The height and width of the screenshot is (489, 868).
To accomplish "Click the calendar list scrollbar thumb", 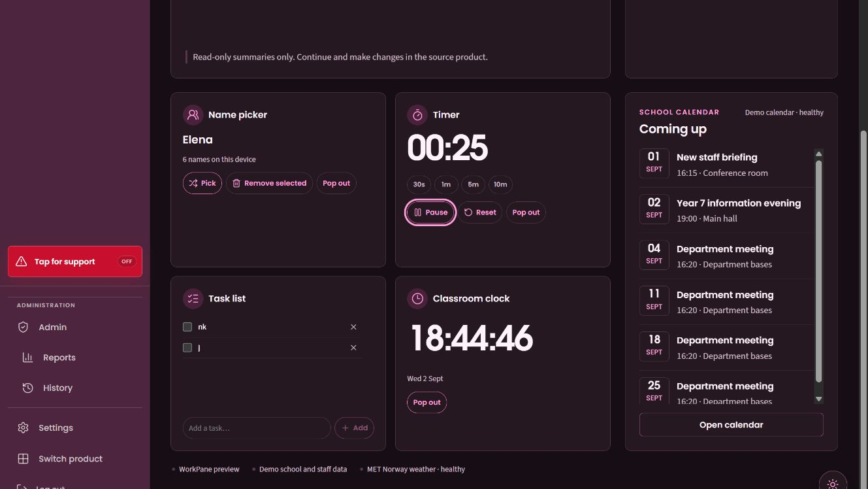I will pyautogui.click(x=818, y=271).
